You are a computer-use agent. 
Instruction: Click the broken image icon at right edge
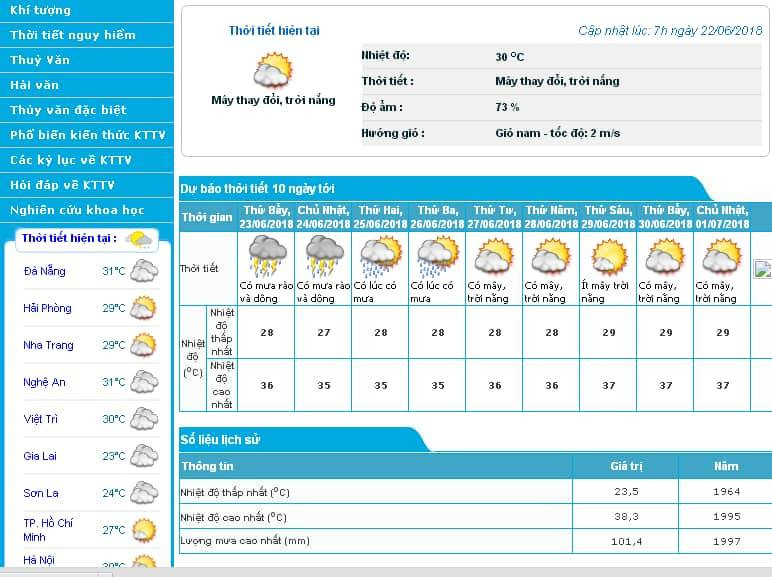[x=762, y=269]
